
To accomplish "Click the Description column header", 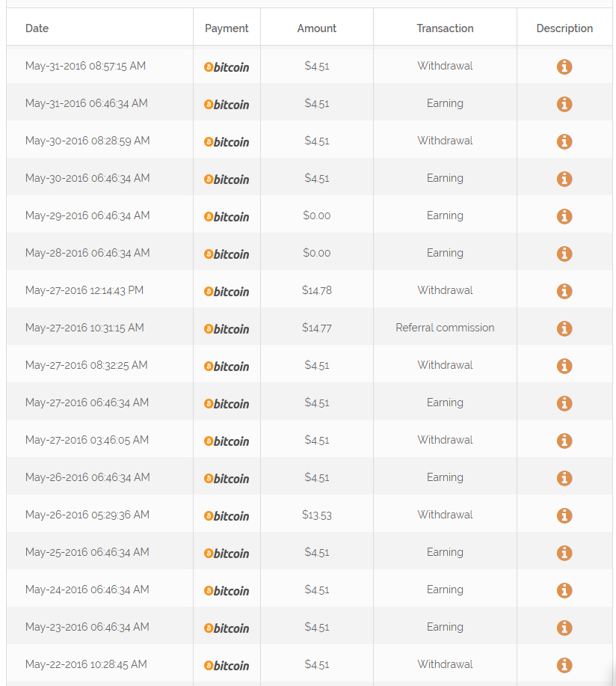I will pos(564,28).
